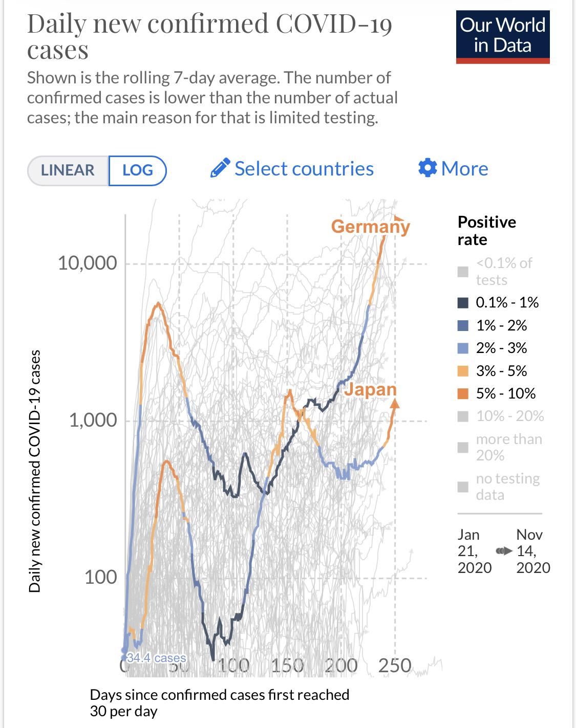Click the Jan 21, 2020 start date
This screenshot has width=576, height=728.
pos(474,551)
